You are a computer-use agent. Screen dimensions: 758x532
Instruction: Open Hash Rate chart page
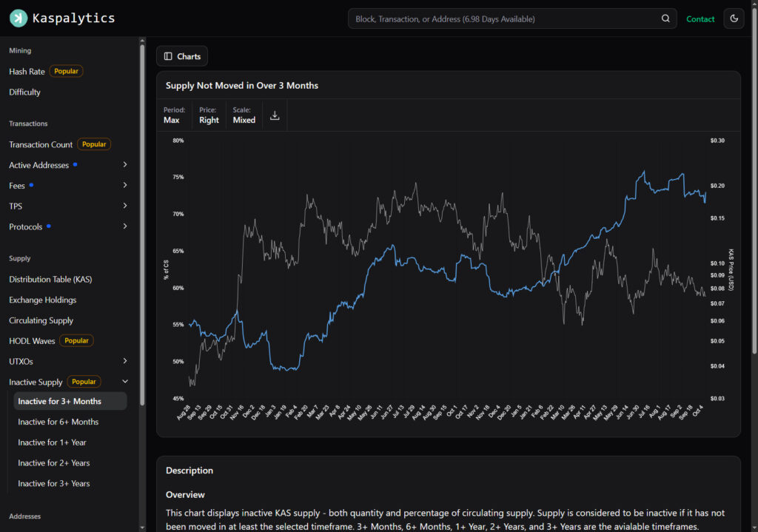tap(27, 72)
